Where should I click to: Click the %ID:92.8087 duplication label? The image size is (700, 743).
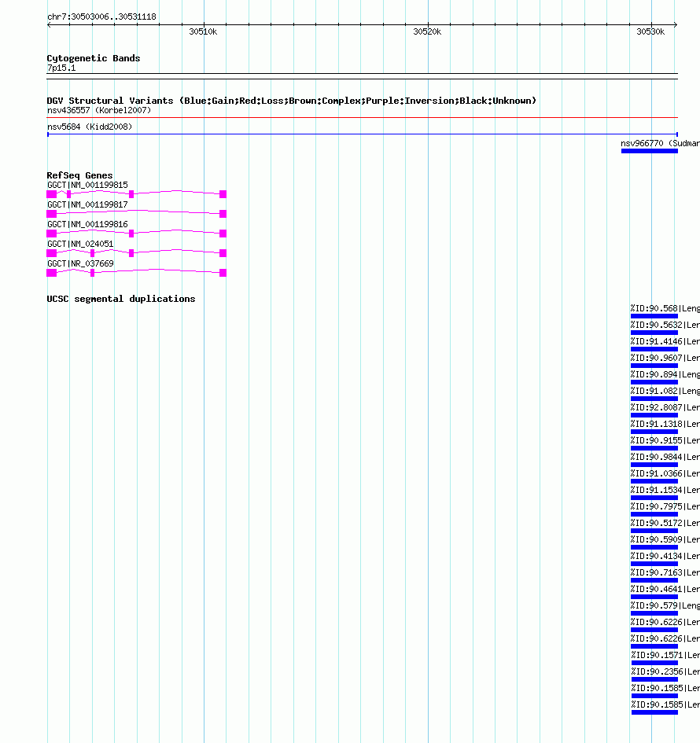[x=665, y=407]
